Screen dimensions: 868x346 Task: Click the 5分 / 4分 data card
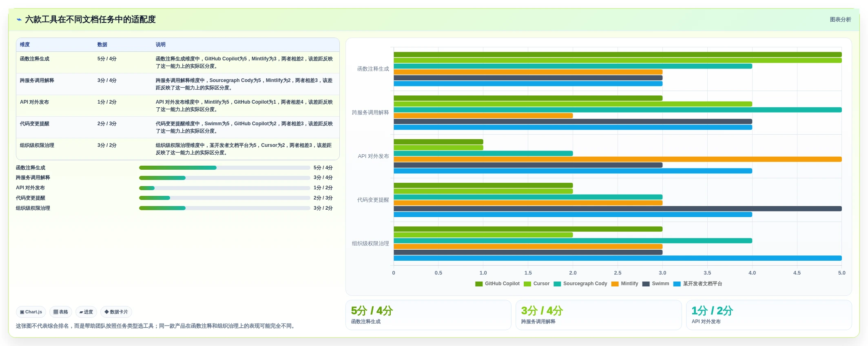point(428,315)
